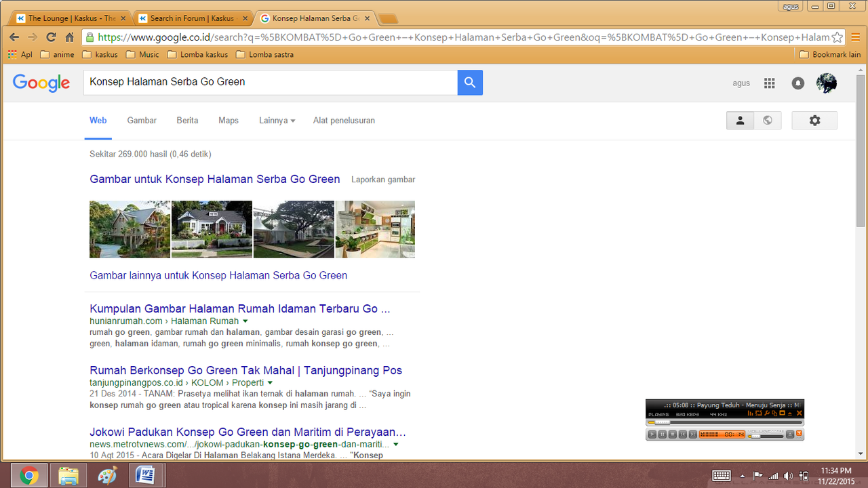
Task: Open the Bookmark lain folder
Action: [x=830, y=54]
